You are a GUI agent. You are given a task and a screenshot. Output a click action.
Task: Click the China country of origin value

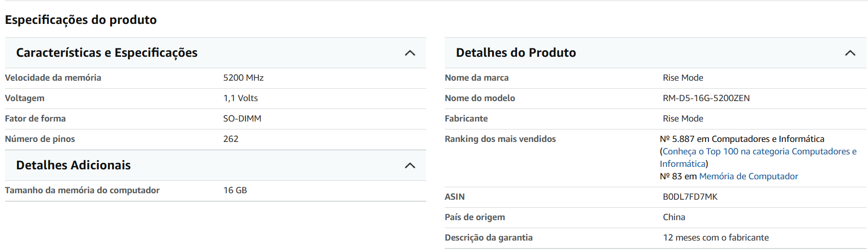tap(674, 217)
